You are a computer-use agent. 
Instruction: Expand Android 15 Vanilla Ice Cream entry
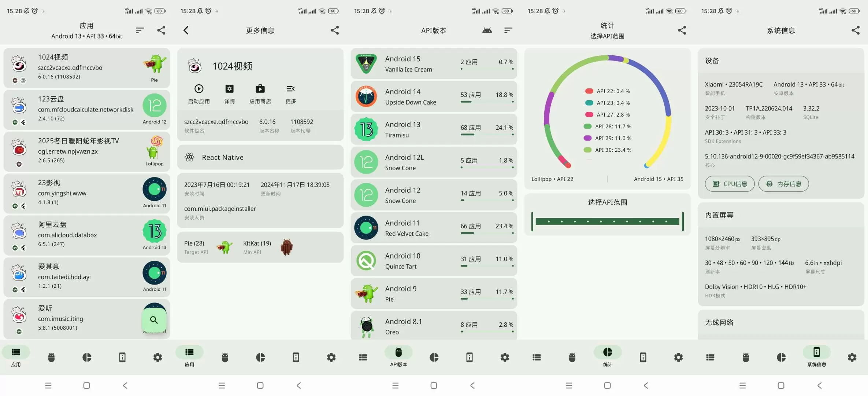point(433,64)
